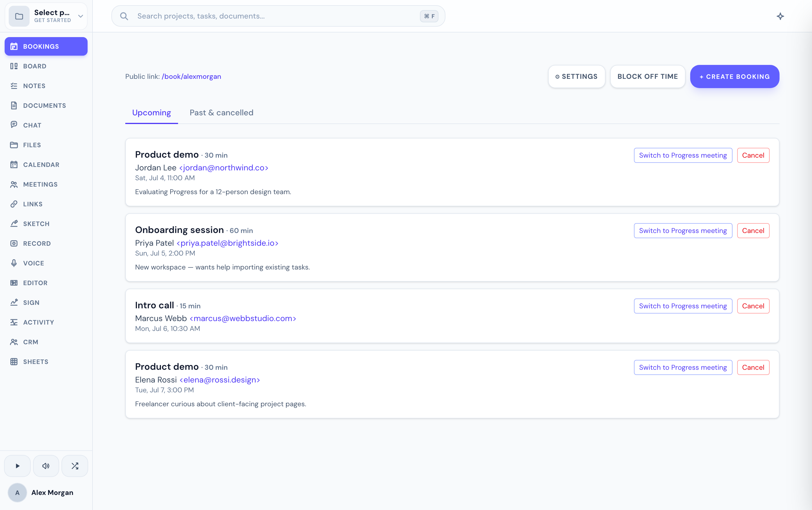Click the Onboarding session title

[x=180, y=230]
